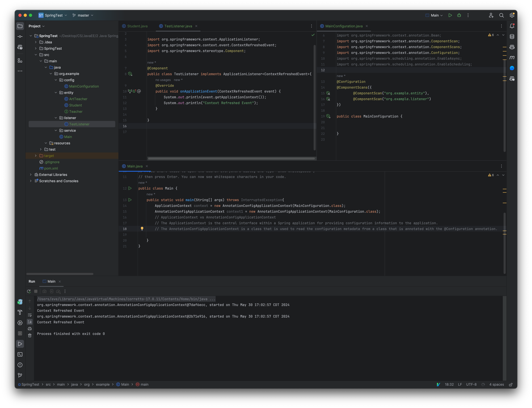Viewport: 532px width, 408px height.
Task: Open the Commit tool window
Action: (20, 36)
